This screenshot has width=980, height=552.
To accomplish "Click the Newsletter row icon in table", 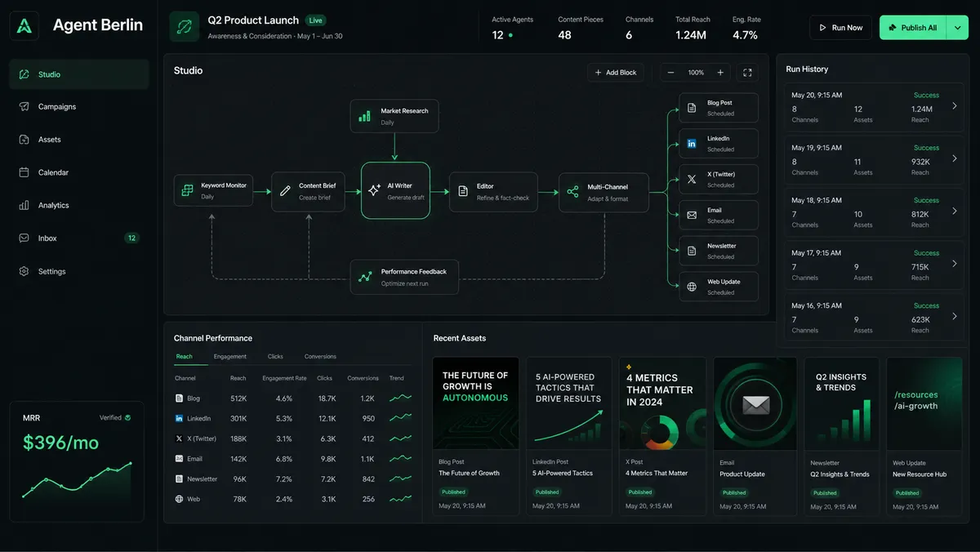I will tap(180, 479).
